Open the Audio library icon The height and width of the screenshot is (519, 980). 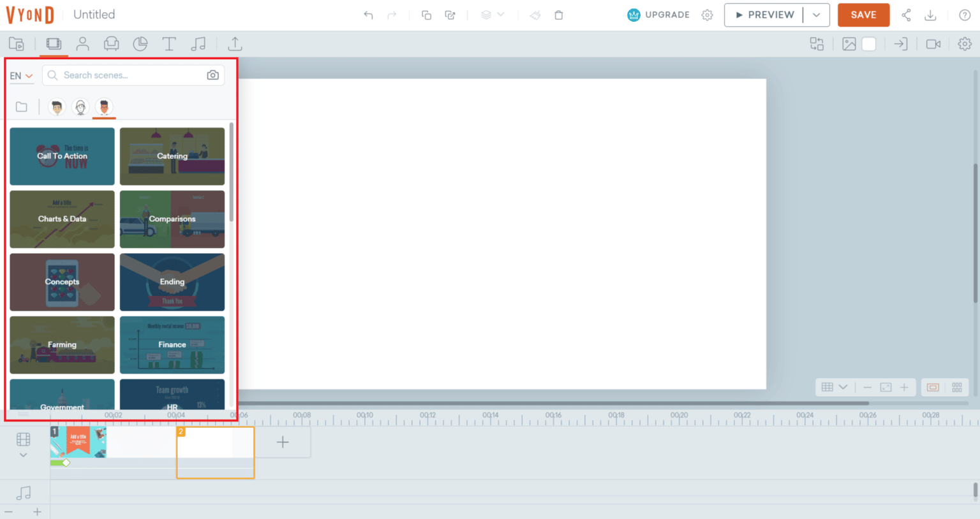point(198,44)
